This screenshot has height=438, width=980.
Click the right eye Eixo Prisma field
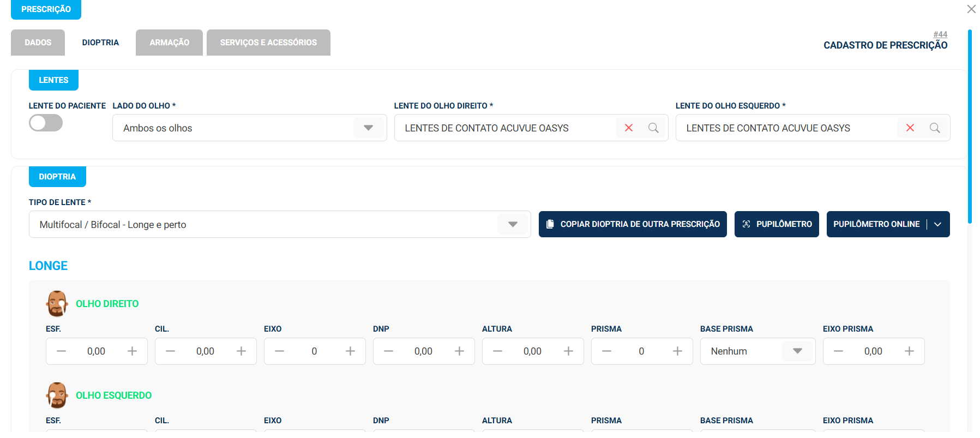(x=873, y=351)
